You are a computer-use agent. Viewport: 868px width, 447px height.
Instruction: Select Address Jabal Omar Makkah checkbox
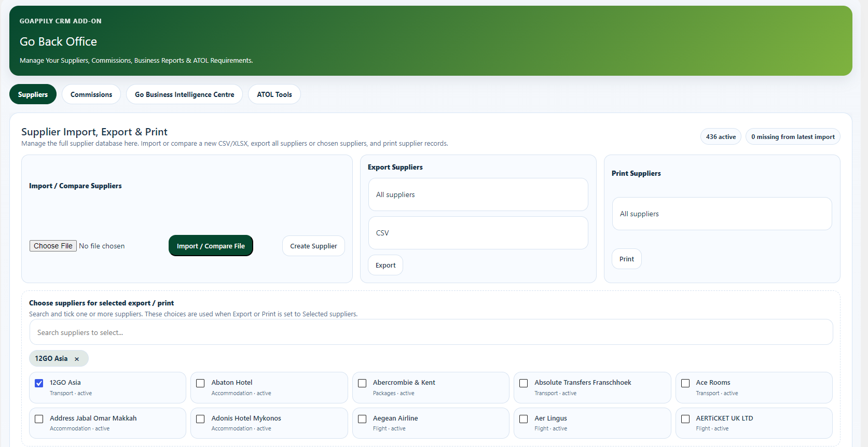tap(39, 419)
